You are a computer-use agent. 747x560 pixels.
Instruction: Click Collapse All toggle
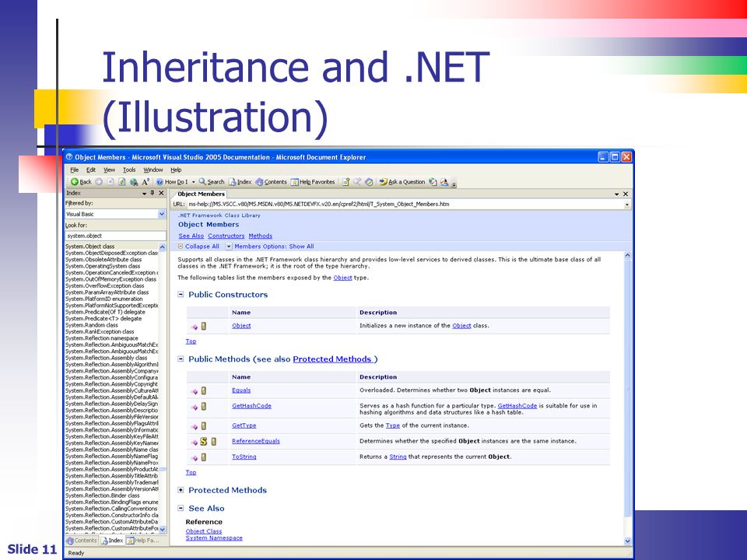(x=198, y=247)
